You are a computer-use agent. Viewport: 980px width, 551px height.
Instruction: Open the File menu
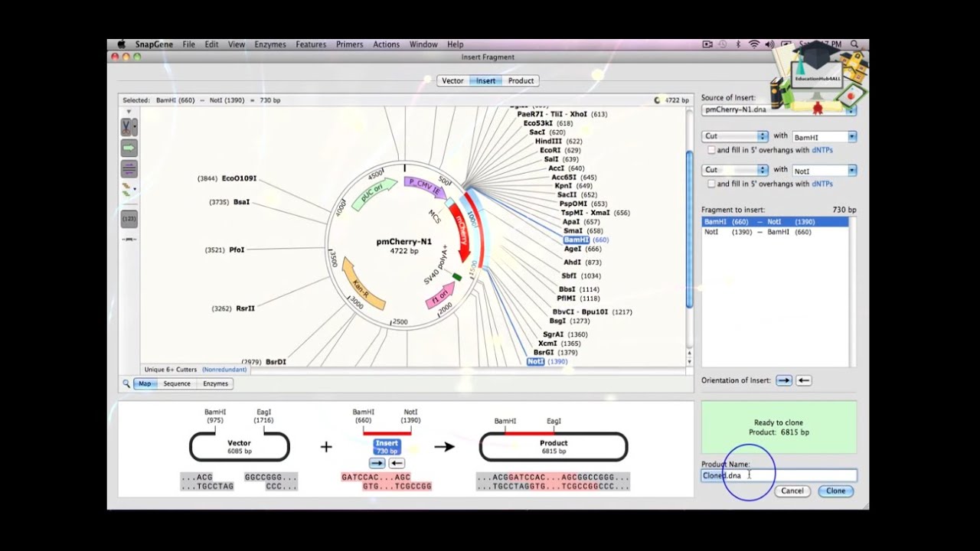point(188,44)
